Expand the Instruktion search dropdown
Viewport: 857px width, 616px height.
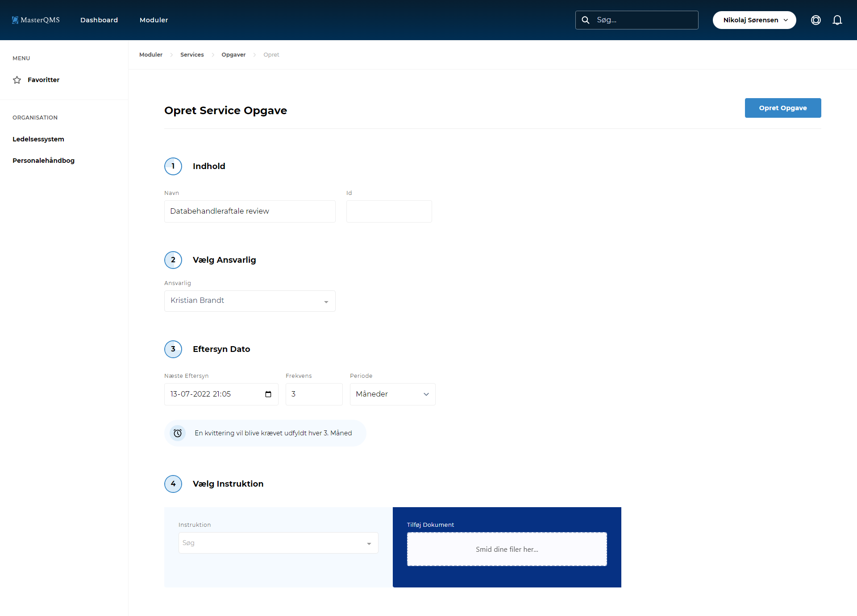pos(278,543)
